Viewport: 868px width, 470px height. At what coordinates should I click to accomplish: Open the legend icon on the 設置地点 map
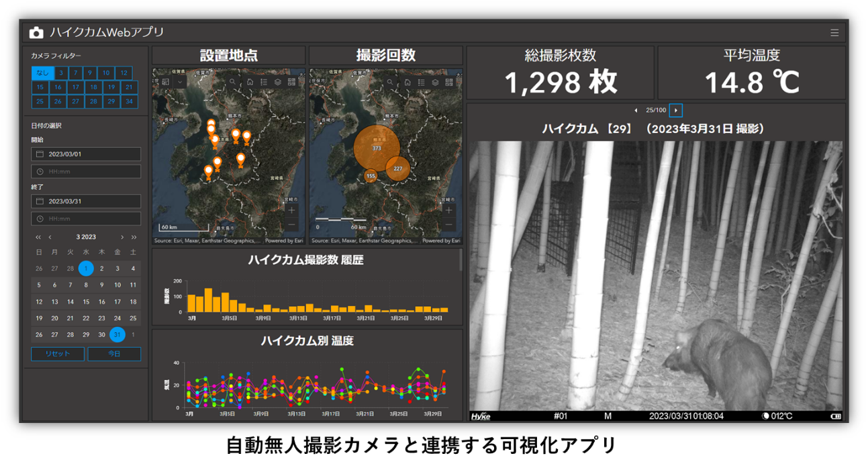coord(264,82)
